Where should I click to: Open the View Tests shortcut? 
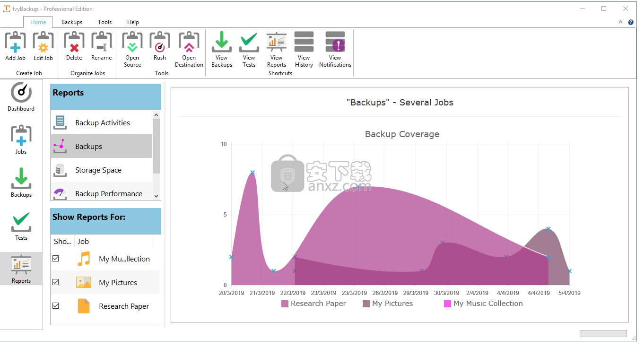pyautogui.click(x=249, y=50)
